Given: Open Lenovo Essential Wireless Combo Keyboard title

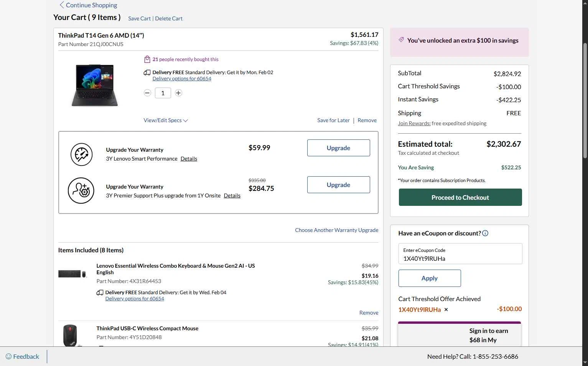Looking at the screenshot, I should click(176, 269).
